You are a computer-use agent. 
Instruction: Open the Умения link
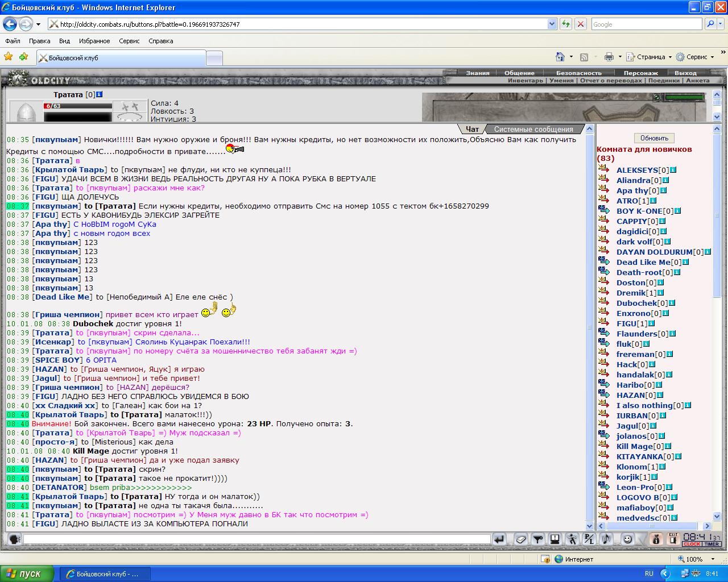point(561,81)
